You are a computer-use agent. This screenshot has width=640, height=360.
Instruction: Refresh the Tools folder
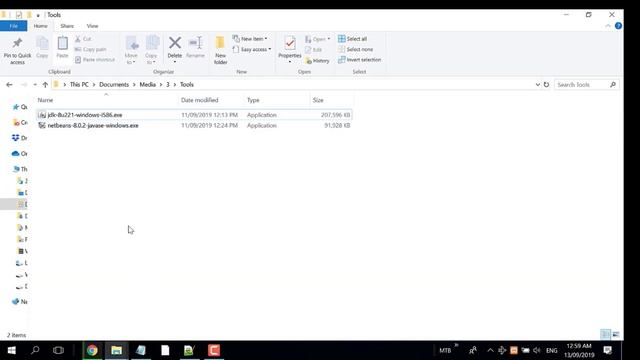pyautogui.click(x=546, y=84)
